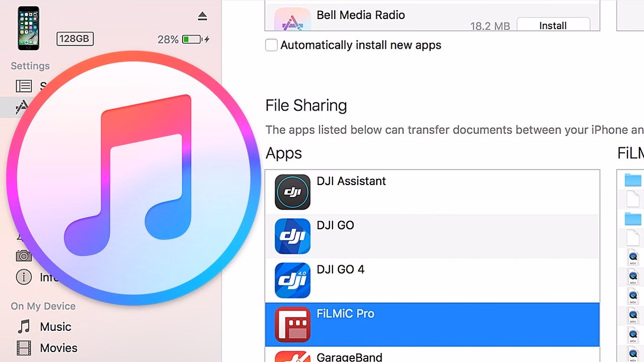Open Music under On My Device

55,327
